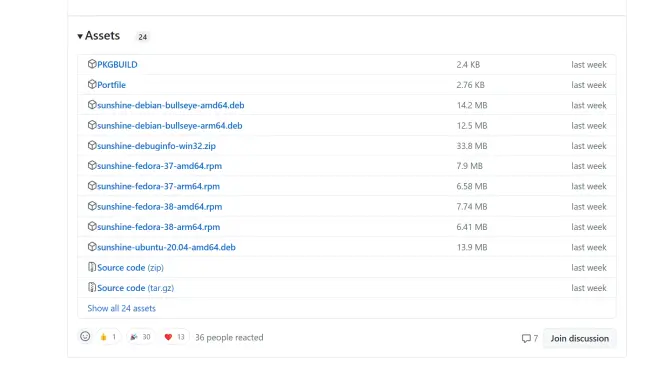Click the Assets section heading

click(x=102, y=36)
